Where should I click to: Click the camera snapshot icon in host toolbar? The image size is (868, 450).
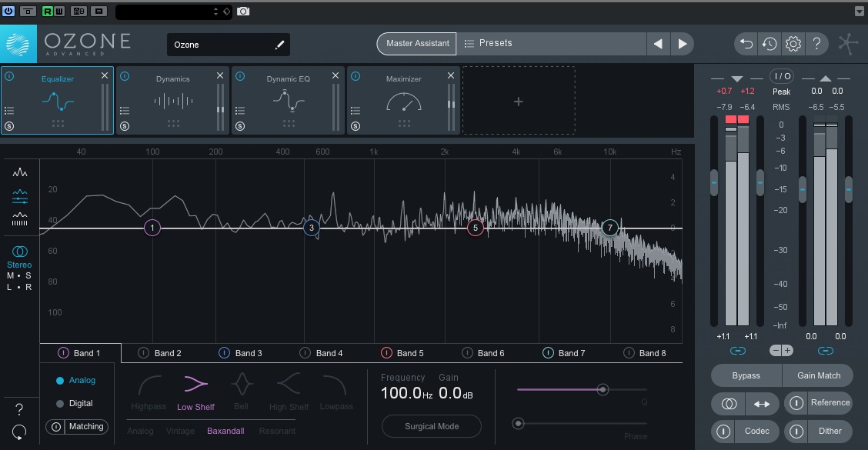tap(243, 11)
